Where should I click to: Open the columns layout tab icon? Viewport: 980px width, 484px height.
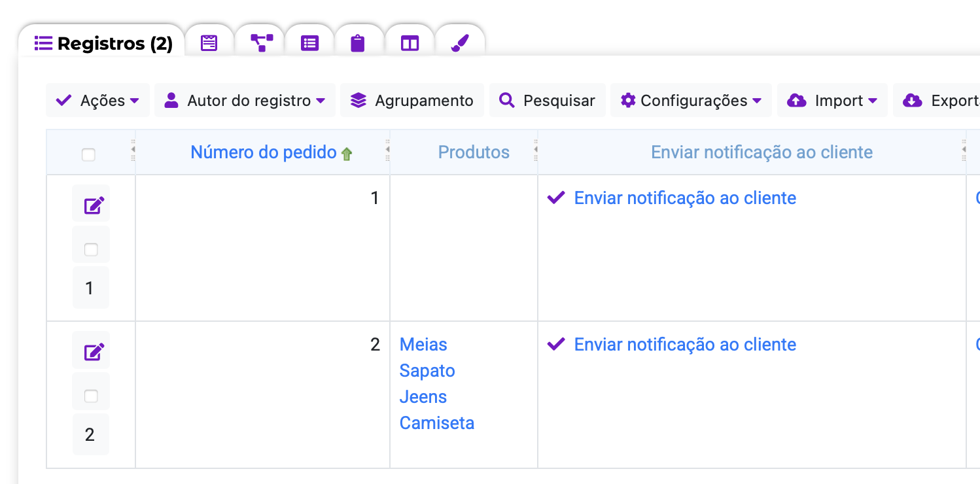point(410,44)
